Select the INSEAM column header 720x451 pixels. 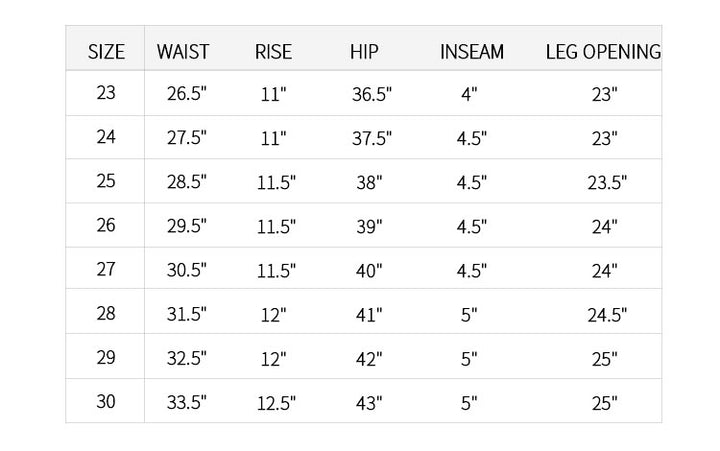coord(471,51)
